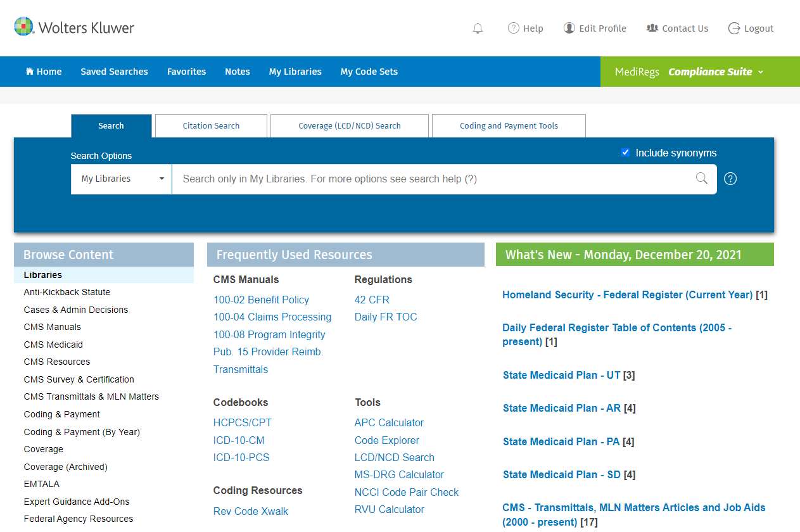Open the Coding and Payment Tools tab
This screenshot has width=800, height=532.
pyautogui.click(x=509, y=125)
